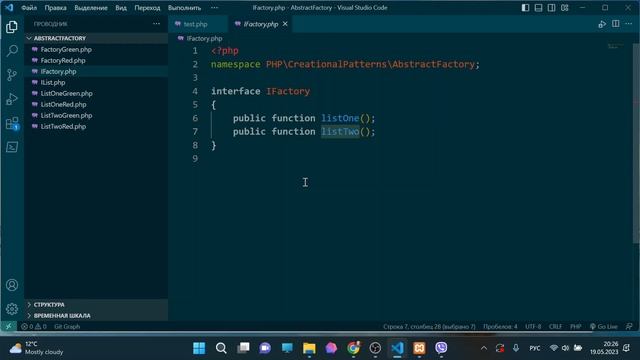Open the Переход menu
Image resolution: width=640 pixels, height=360 pixels.
147,8
